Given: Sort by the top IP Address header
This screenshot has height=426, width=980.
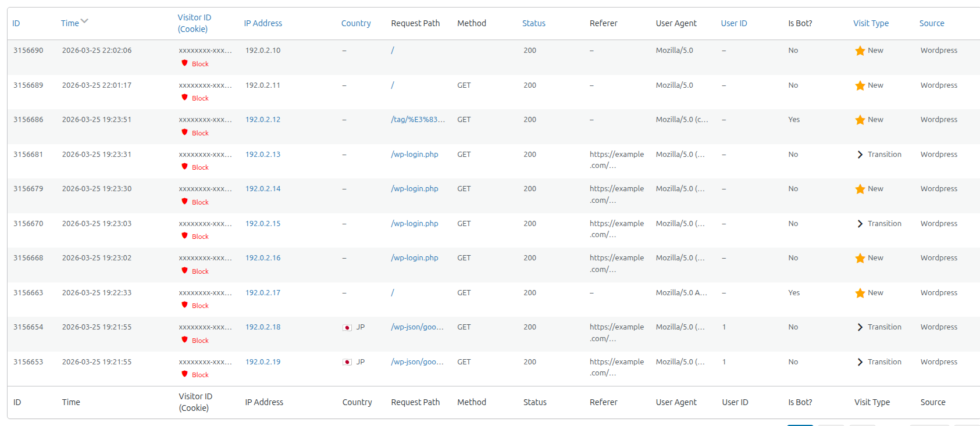Looking at the screenshot, I should point(263,23).
